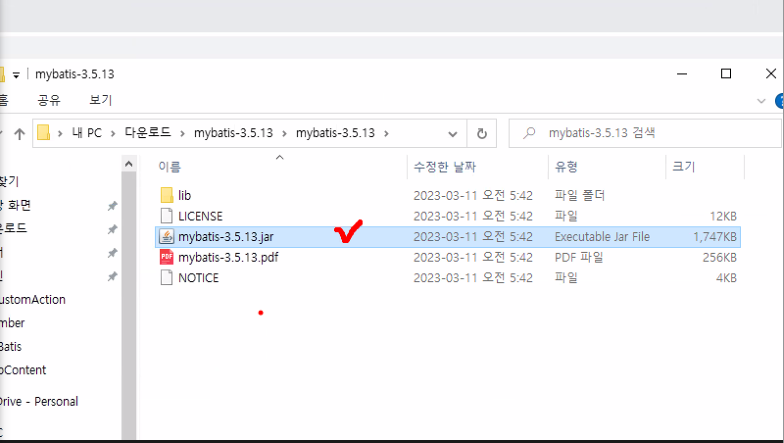Viewport: 784px width, 443px height.
Task: Click 'Executable Jar File' type cell
Action: tap(602, 236)
